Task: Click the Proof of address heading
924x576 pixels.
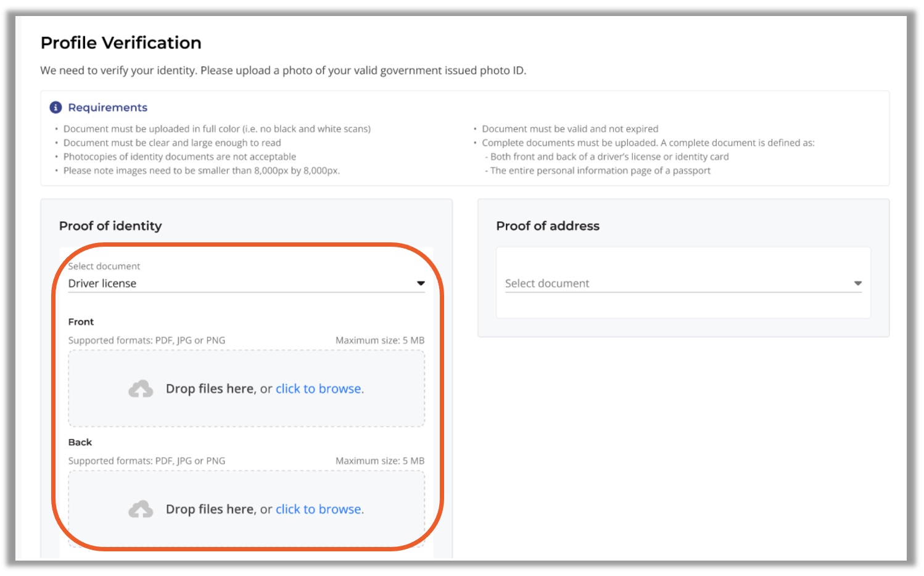Action: (x=548, y=226)
